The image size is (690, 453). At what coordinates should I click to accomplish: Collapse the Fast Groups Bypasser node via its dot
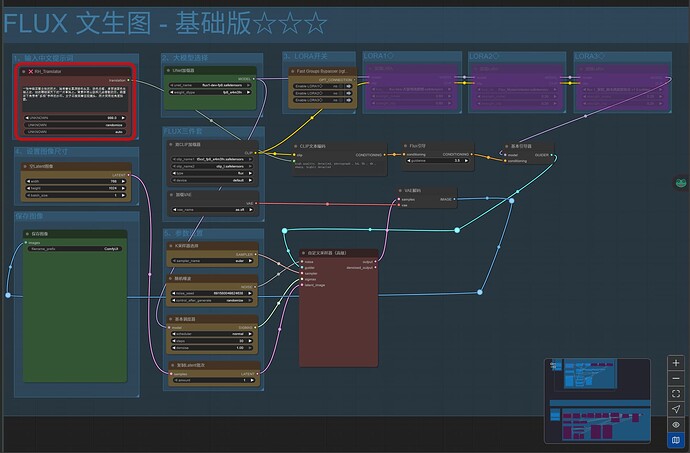(x=293, y=71)
